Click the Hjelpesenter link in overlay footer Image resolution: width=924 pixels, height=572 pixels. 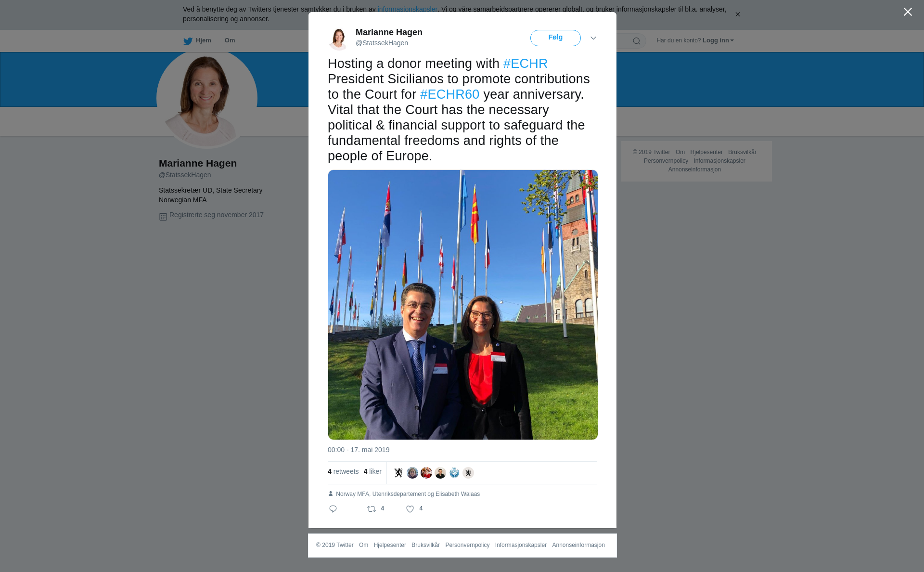pyautogui.click(x=390, y=545)
